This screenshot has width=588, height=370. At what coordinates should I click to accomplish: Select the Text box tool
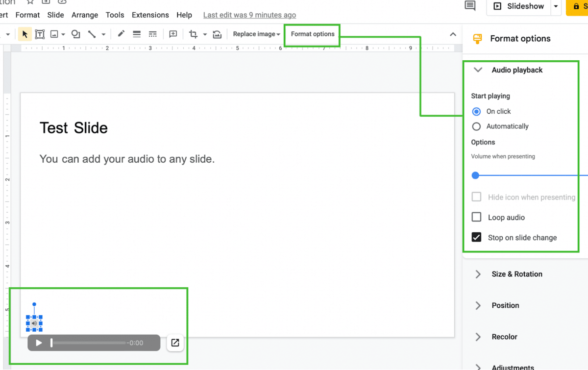click(40, 34)
